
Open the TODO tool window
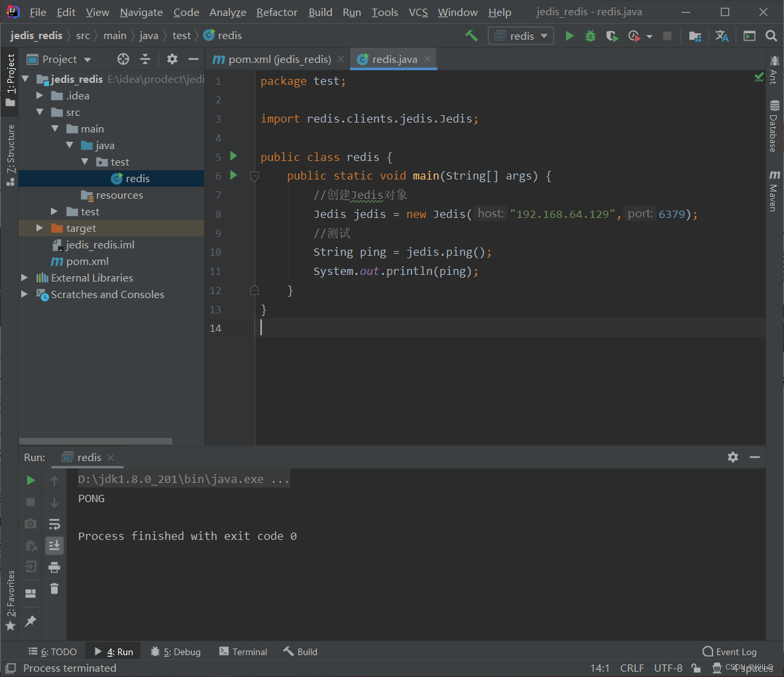pyautogui.click(x=52, y=652)
